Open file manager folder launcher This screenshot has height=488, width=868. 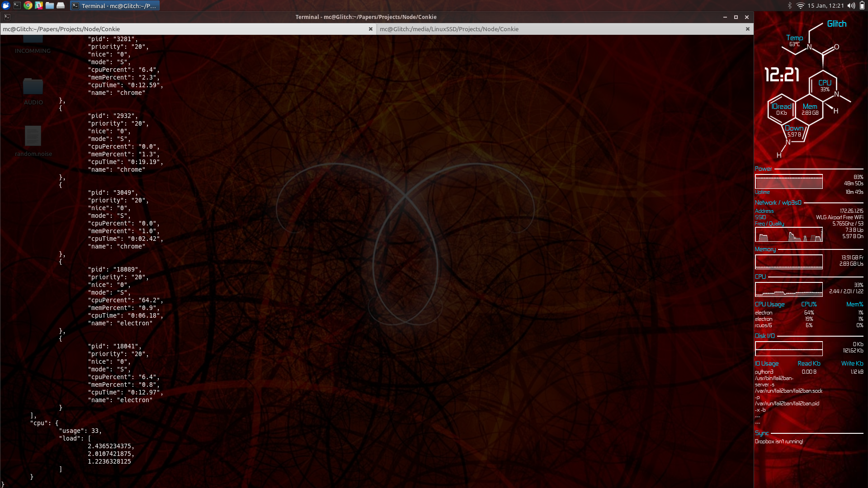coord(50,5)
